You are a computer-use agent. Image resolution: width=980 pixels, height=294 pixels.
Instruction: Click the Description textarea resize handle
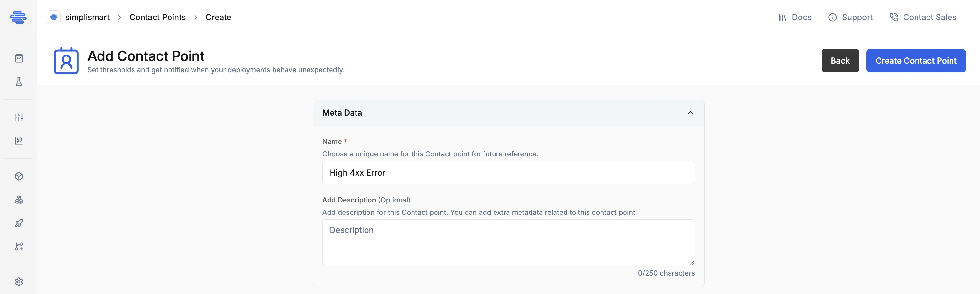692,263
